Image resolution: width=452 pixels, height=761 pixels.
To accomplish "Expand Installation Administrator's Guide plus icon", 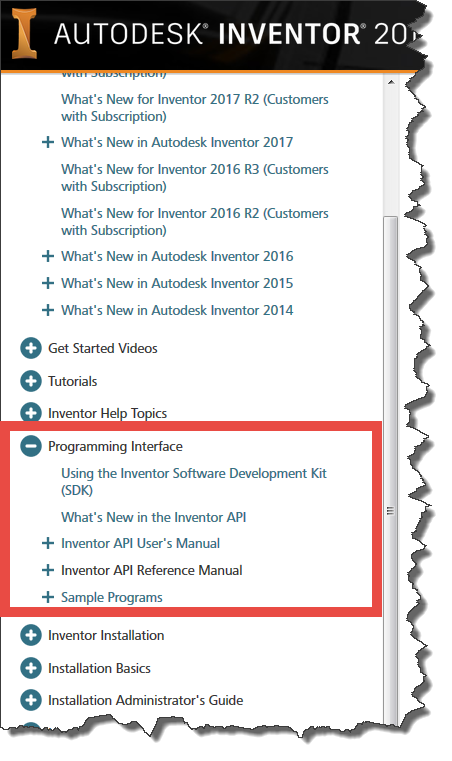I will [31, 700].
